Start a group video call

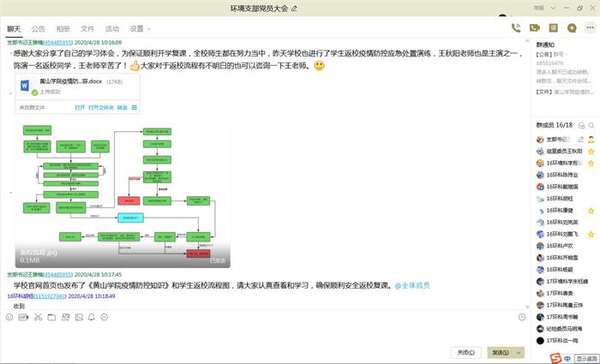[x=535, y=28]
